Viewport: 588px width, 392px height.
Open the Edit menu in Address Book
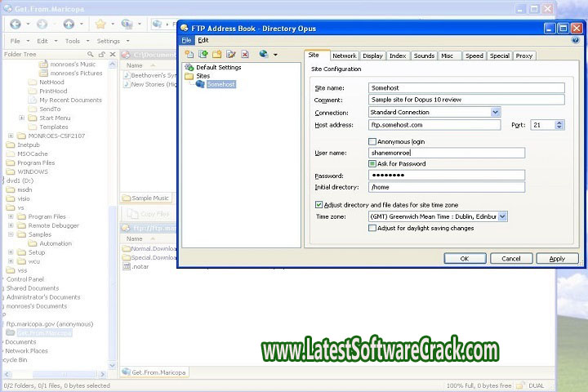click(203, 40)
